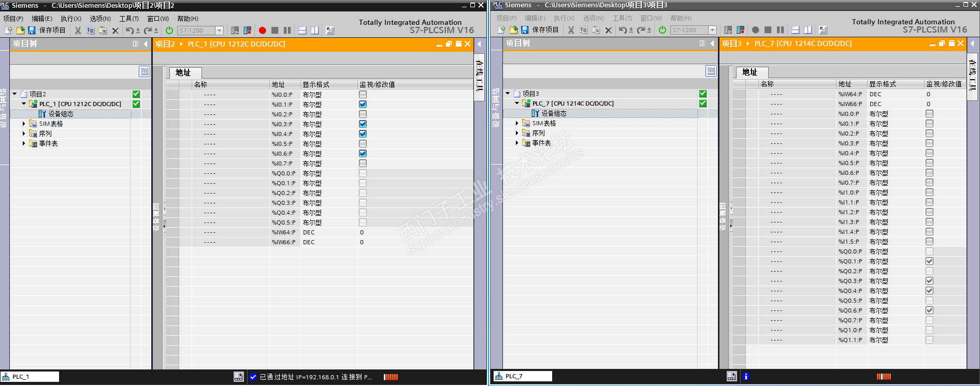Screen dimensions: 980x386
Task: Click the delete X icon in 项目3 toolbar
Action: click(x=609, y=30)
